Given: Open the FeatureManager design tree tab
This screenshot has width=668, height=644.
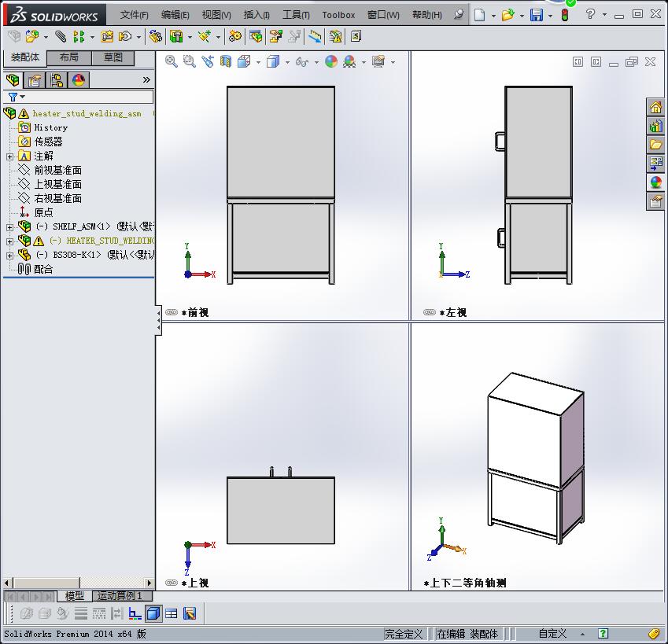Looking at the screenshot, I should pos(13,80).
